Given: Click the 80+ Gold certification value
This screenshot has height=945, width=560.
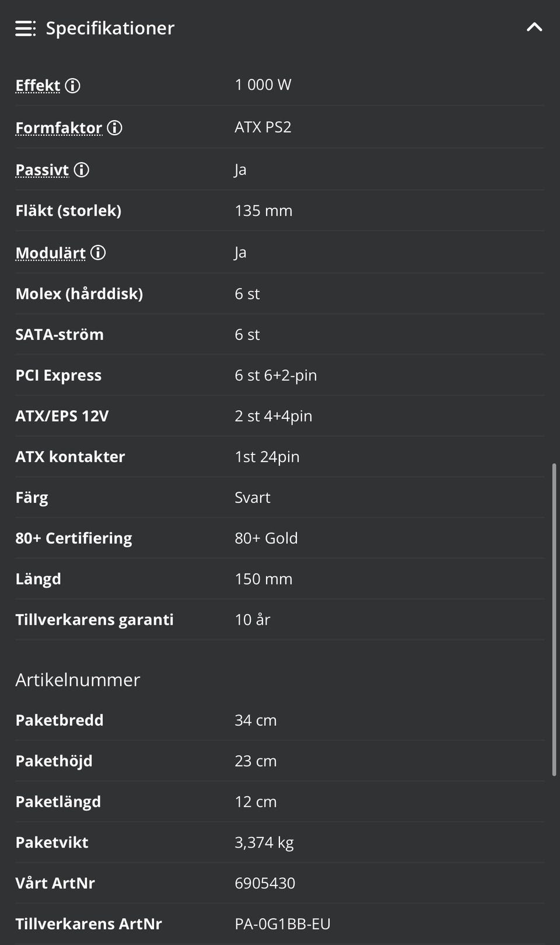Looking at the screenshot, I should [x=266, y=538].
